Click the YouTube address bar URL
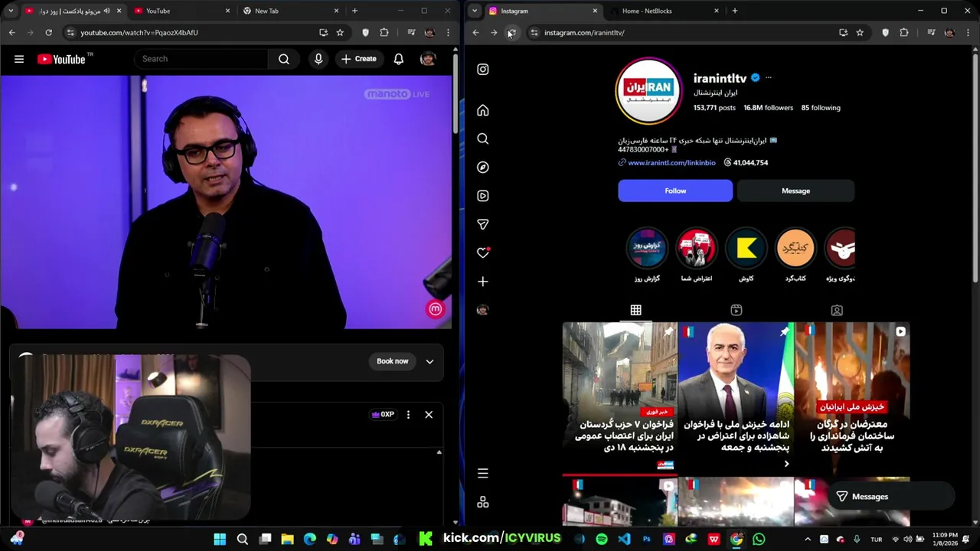This screenshot has width=980, height=551. [x=139, y=33]
